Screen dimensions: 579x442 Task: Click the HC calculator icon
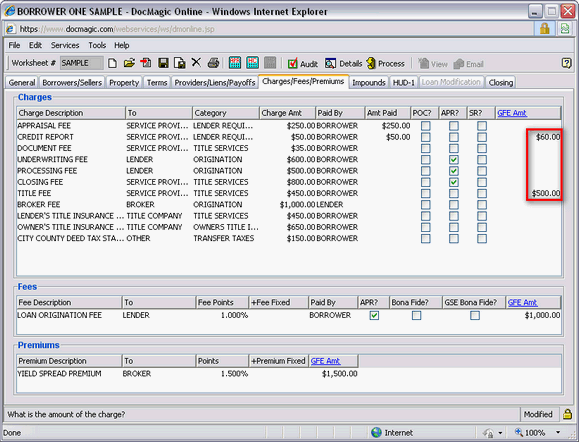252,63
